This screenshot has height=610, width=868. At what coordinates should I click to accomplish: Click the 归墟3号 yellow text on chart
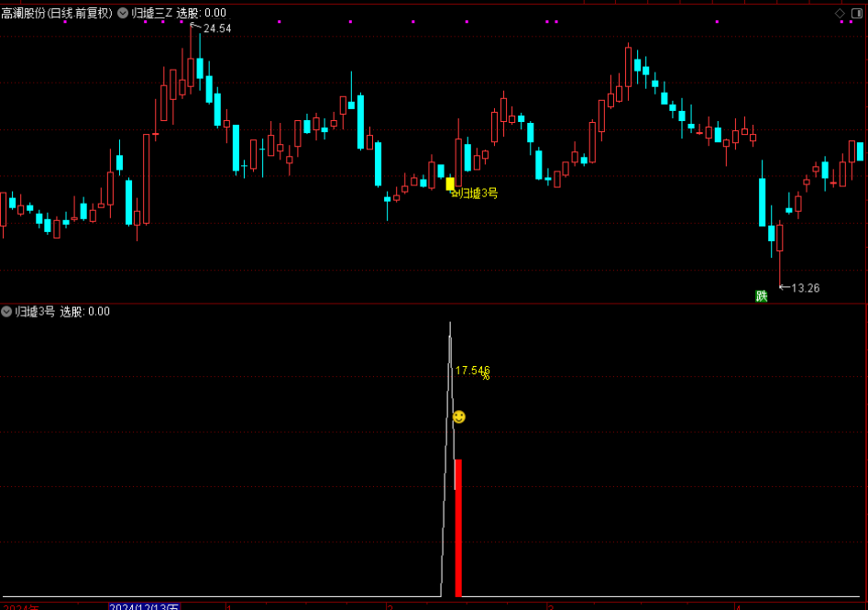pyautogui.click(x=478, y=194)
